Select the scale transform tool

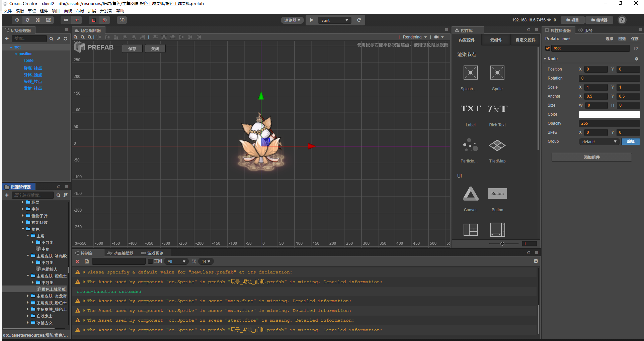38,20
